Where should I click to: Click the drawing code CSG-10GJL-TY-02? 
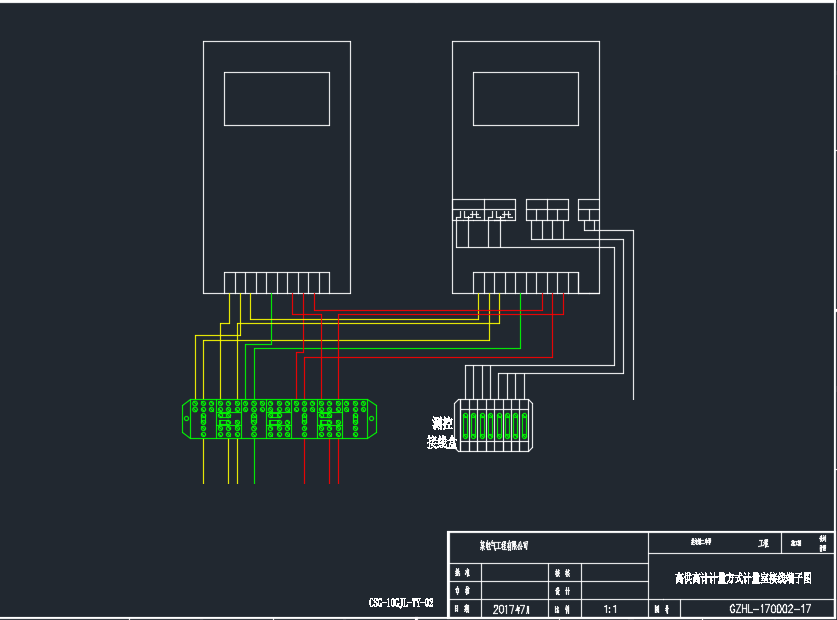pos(401,603)
